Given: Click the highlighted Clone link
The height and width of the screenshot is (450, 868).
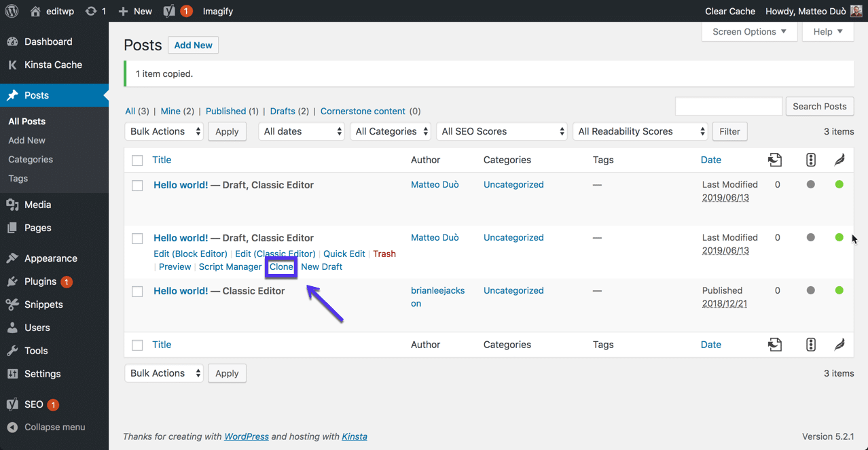Looking at the screenshot, I should (281, 266).
